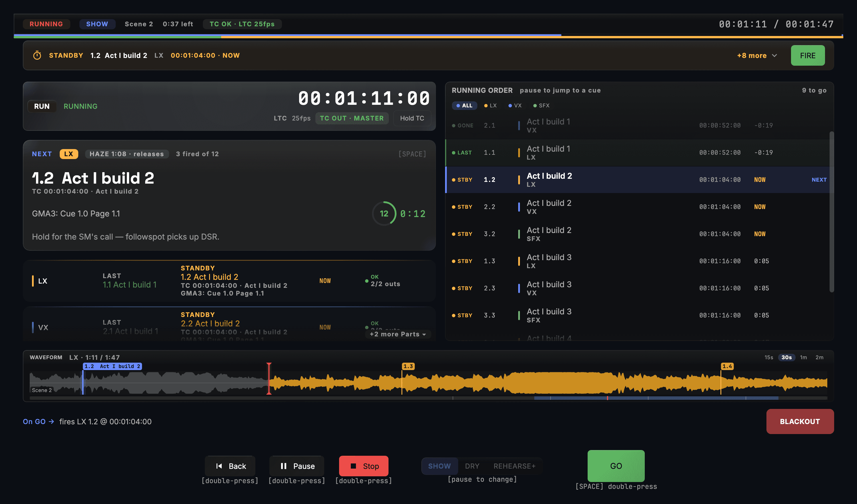Click the standby stopwatch icon
Screen dimensions: 857x504
pyautogui.click(x=37, y=55)
